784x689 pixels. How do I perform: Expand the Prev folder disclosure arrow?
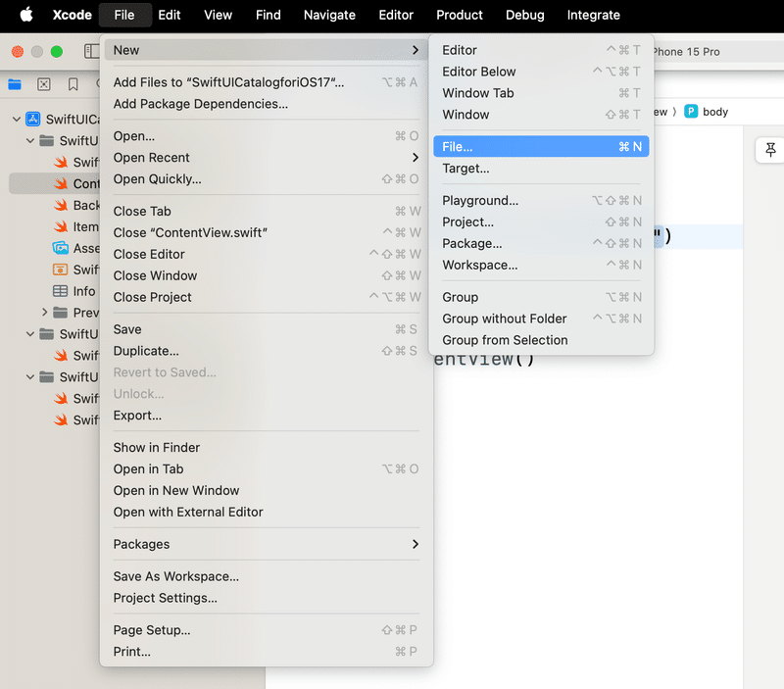click(x=44, y=313)
